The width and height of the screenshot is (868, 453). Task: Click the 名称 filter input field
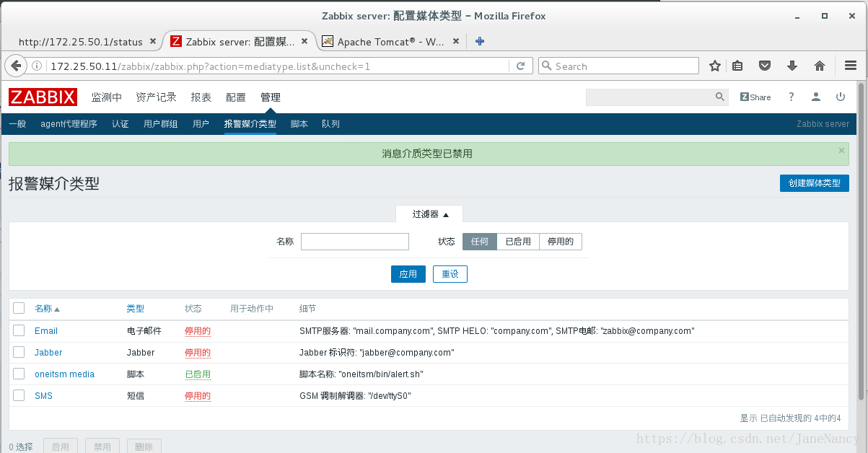click(x=355, y=242)
